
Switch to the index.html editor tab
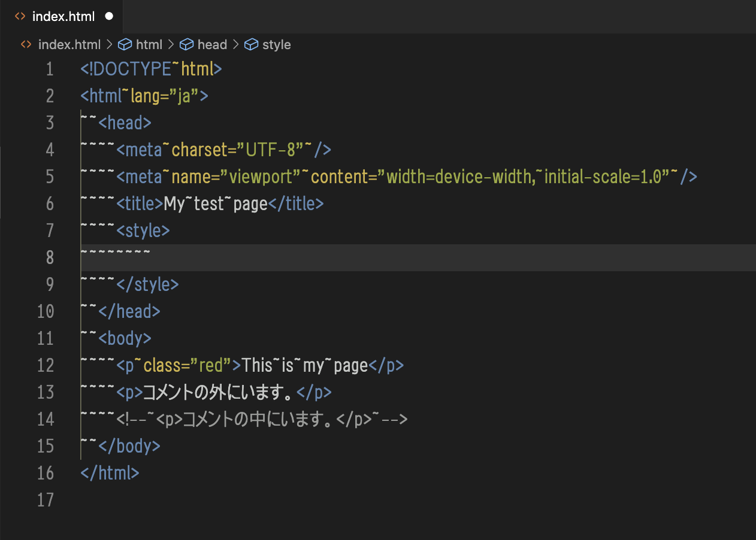[x=63, y=17]
